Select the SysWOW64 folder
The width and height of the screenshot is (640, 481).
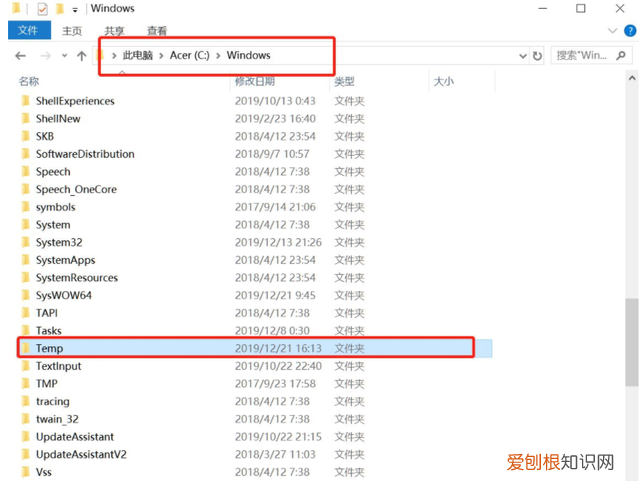[64, 295]
